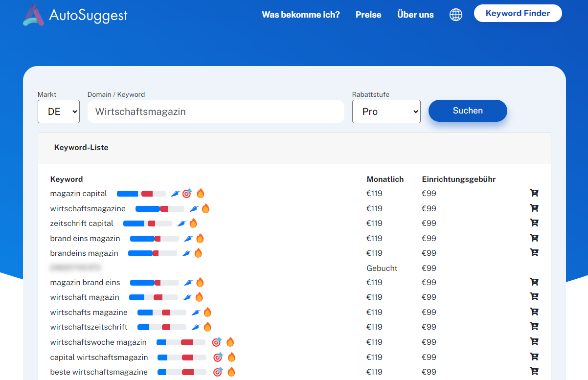Click the AutoSuggest logo
588x380 pixels.
(74, 15)
